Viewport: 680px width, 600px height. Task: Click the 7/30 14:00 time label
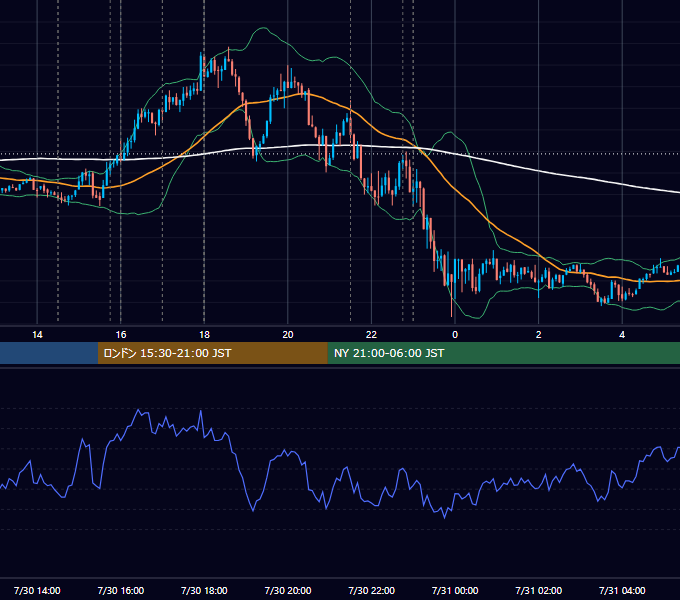point(37,590)
